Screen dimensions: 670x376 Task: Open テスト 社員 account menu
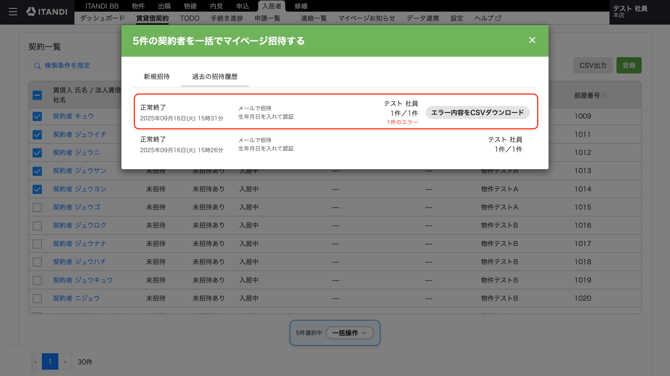tap(630, 12)
